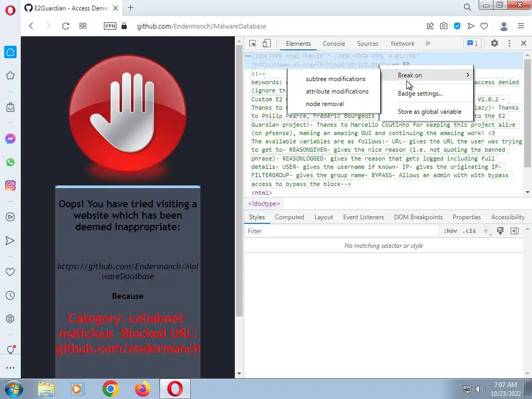Take a snapshot with camera icon

pos(444,26)
